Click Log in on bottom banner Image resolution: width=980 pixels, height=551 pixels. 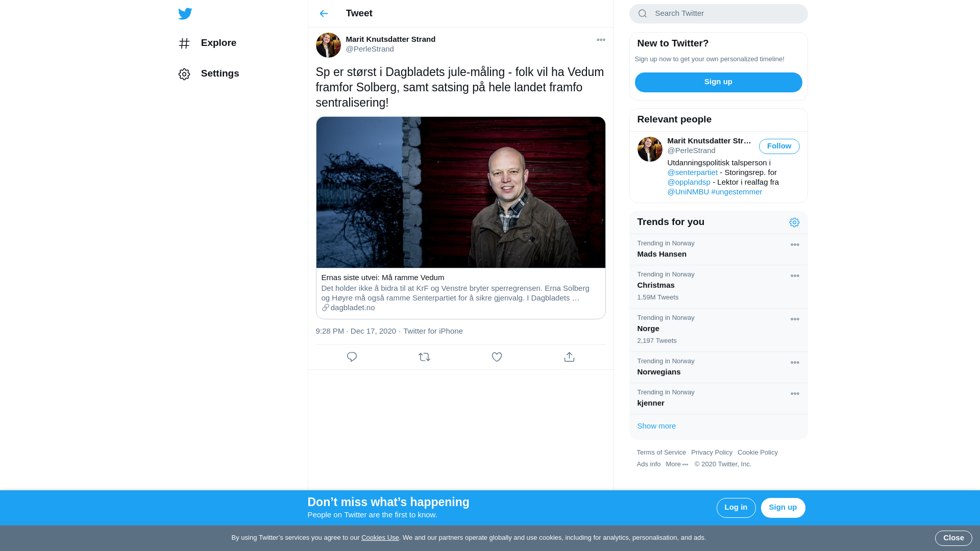(736, 508)
